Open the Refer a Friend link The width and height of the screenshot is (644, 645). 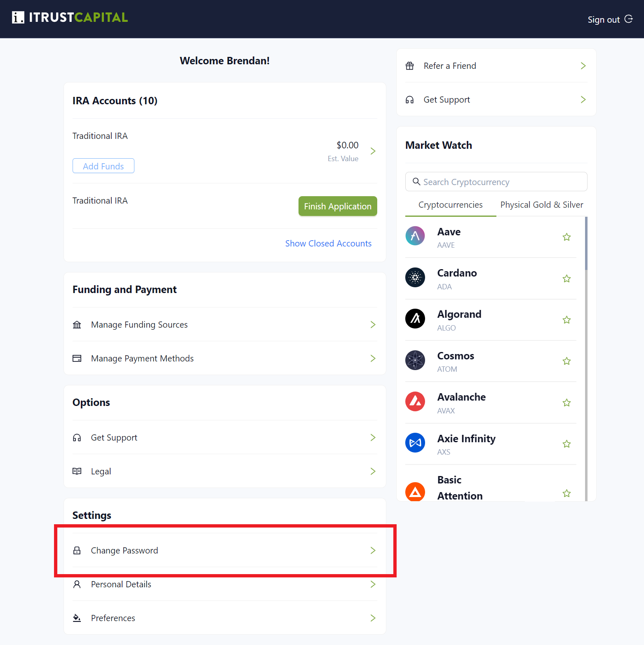pyautogui.click(x=496, y=66)
